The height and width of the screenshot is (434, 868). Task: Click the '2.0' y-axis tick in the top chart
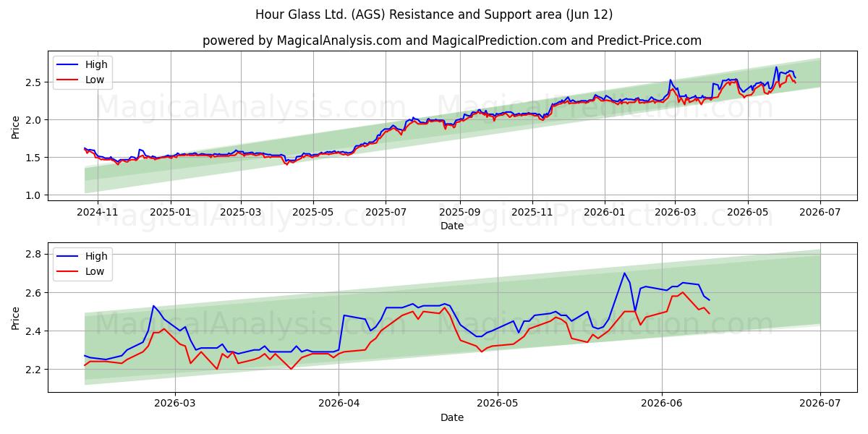click(35, 120)
